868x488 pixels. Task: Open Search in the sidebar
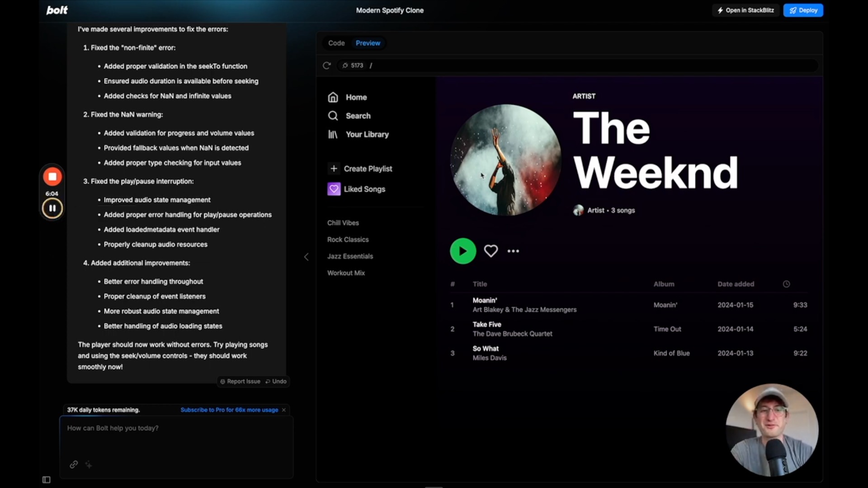tap(358, 116)
